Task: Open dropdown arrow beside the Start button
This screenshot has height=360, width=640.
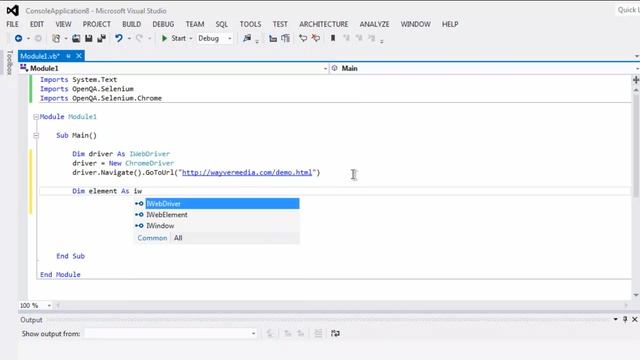Action: pos(191,39)
